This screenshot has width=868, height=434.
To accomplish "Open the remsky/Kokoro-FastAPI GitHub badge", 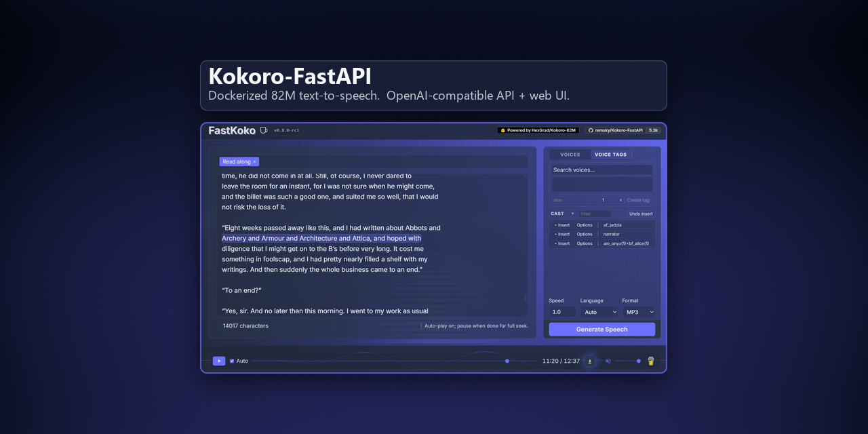I will point(615,130).
